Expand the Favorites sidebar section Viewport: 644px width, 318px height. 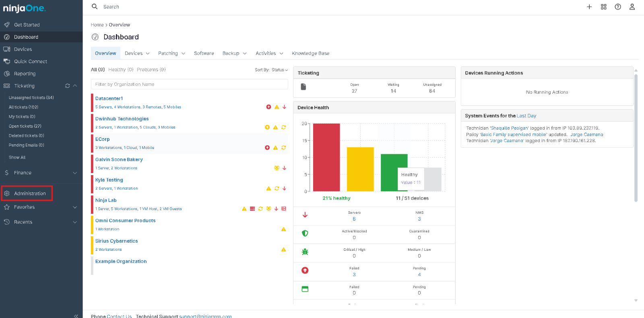click(x=75, y=207)
